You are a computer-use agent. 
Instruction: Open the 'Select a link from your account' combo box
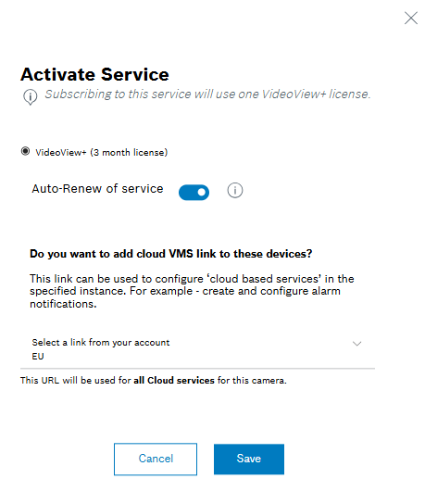197,349
